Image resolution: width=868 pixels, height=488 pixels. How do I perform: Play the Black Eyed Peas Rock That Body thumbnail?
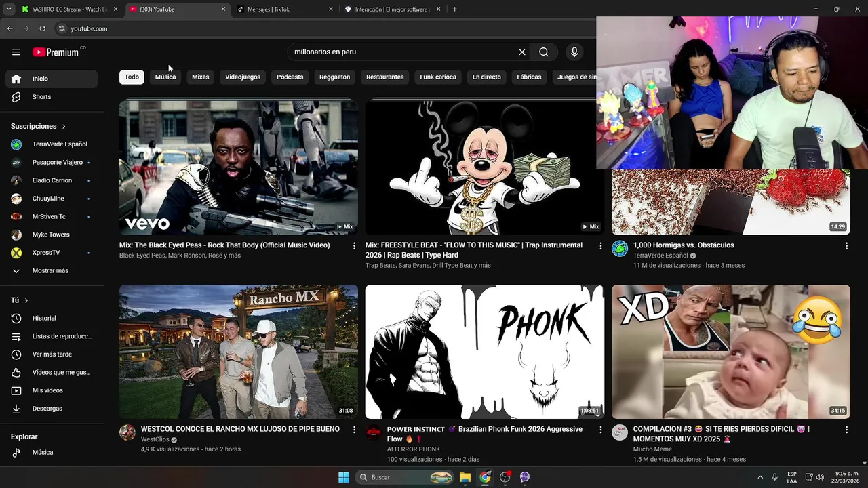(x=239, y=167)
